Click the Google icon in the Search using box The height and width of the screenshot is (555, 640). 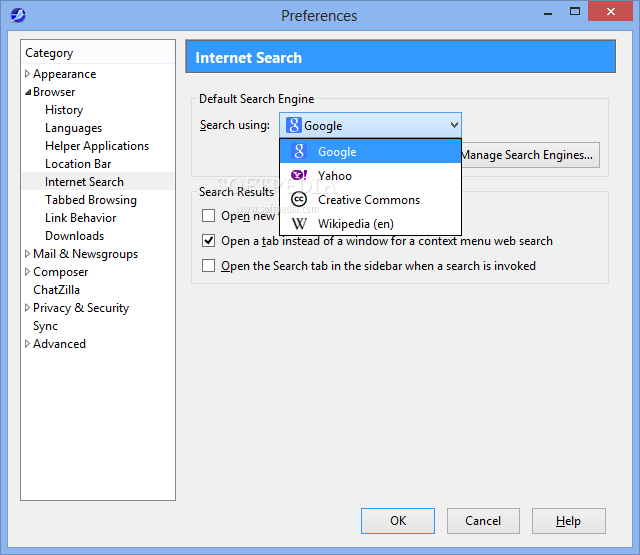coord(293,125)
